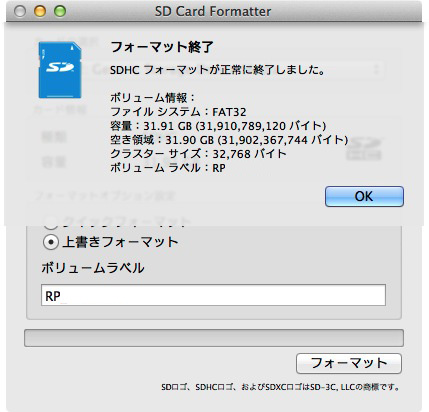Click the SD-3C, LLC trademark footer text
The height and width of the screenshot is (412, 429).
[280, 387]
